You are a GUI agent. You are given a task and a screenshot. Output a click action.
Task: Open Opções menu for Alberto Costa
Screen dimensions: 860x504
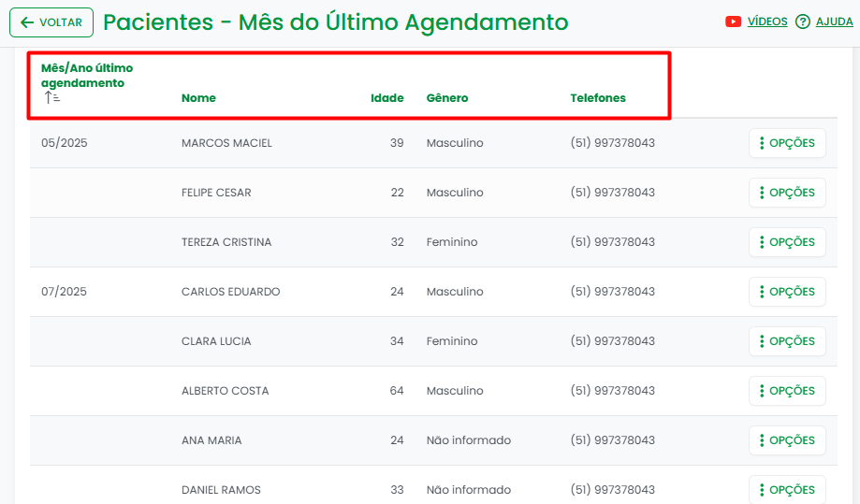787,391
